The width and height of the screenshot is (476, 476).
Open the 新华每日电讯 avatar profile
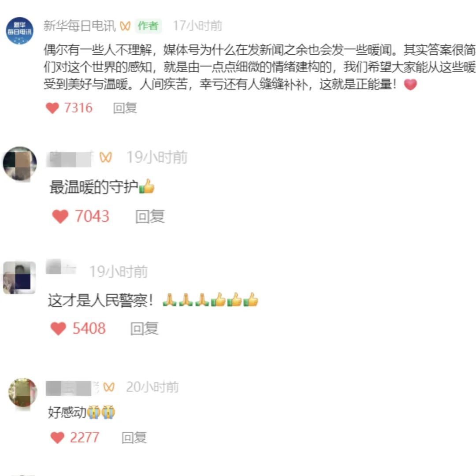(19, 31)
